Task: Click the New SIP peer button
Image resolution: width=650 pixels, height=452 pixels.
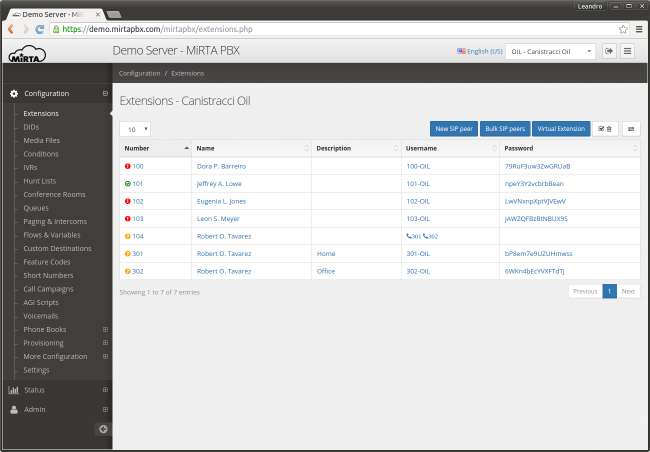Action: click(x=454, y=129)
